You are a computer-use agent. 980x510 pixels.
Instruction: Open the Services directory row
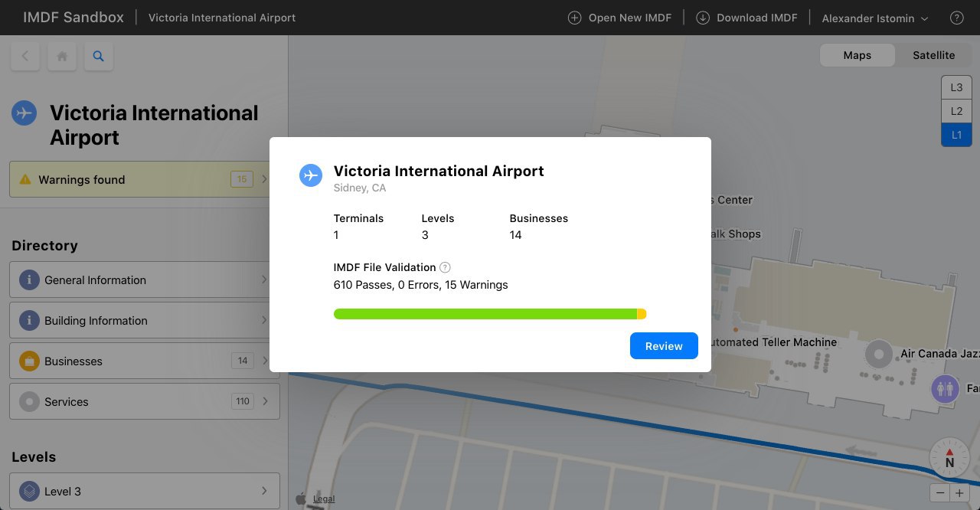145,401
